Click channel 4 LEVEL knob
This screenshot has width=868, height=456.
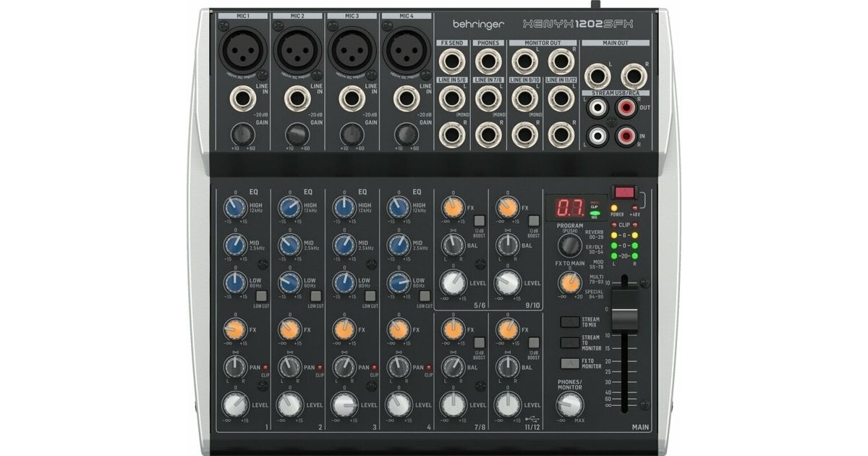399,405
